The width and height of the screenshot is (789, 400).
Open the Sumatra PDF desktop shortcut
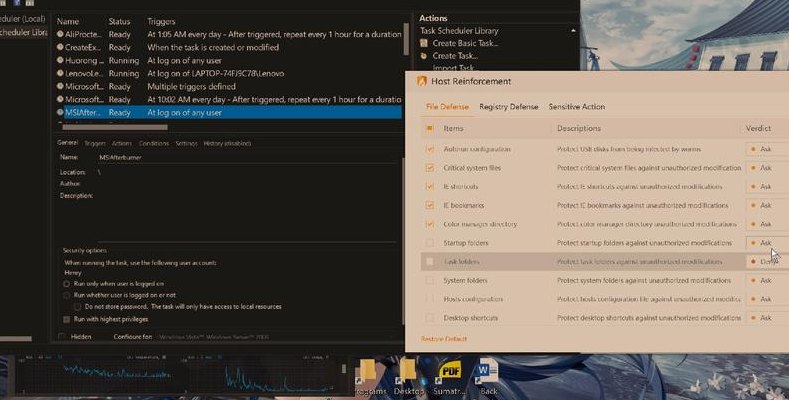click(x=449, y=371)
